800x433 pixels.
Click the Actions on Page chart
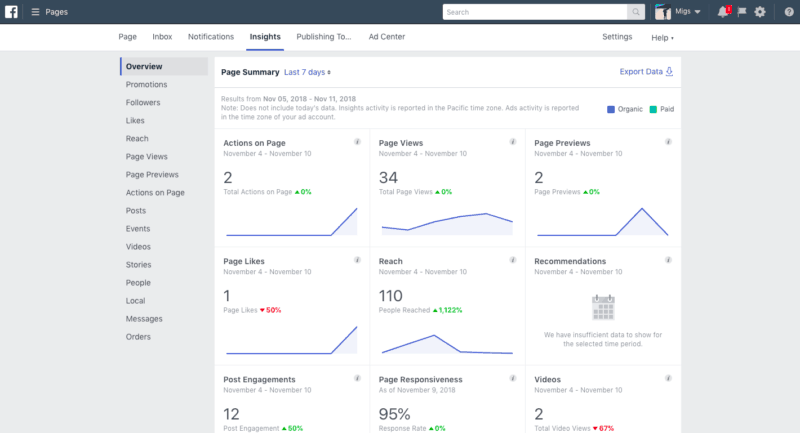click(292, 222)
